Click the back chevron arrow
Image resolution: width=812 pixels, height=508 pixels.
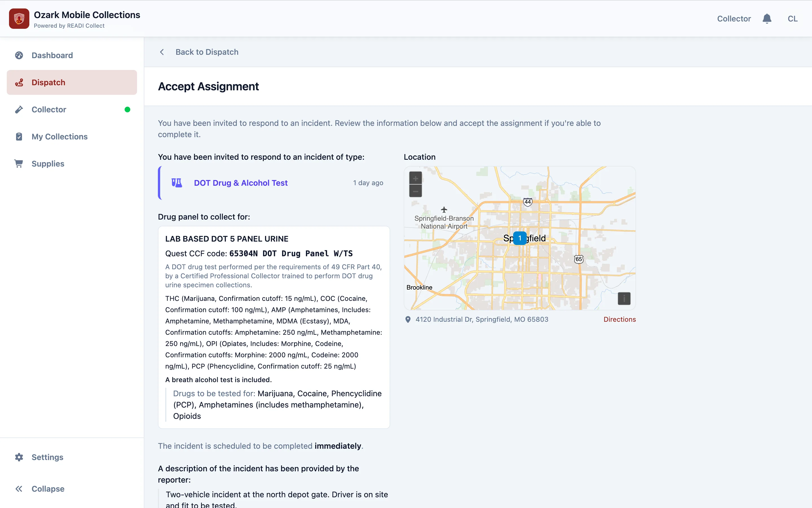tap(162, 52)
